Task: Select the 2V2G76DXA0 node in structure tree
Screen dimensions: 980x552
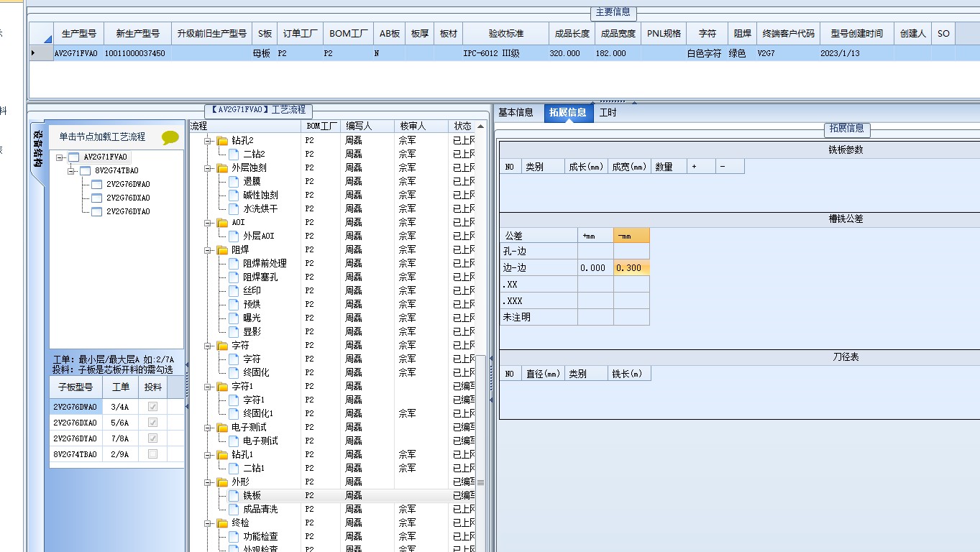Action: (128, 198)
